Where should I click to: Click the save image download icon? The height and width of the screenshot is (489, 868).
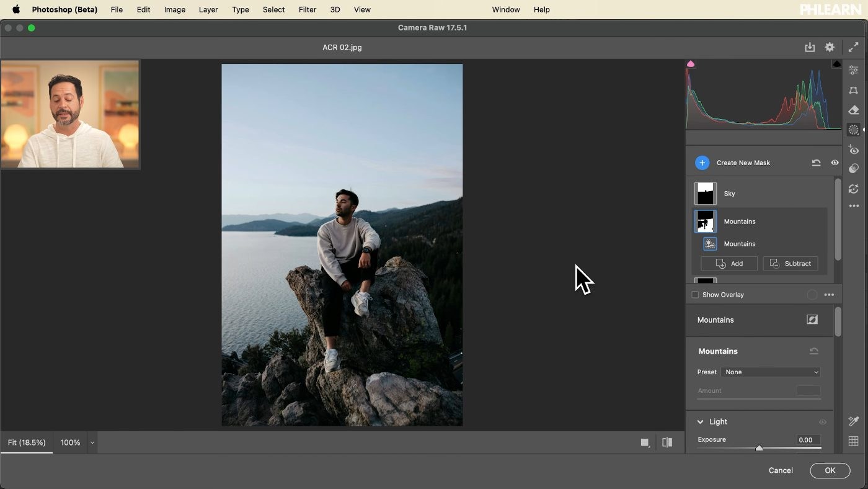point(810,47)
